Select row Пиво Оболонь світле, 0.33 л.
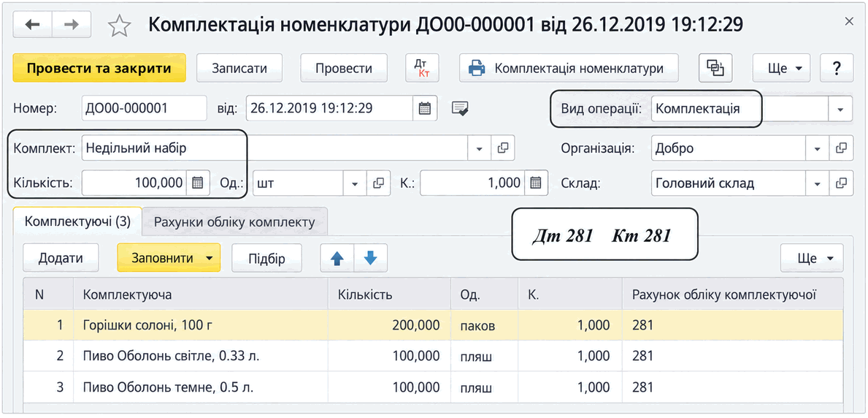The height and width of the screenshot is (418, 868). [x=433, y=356]
